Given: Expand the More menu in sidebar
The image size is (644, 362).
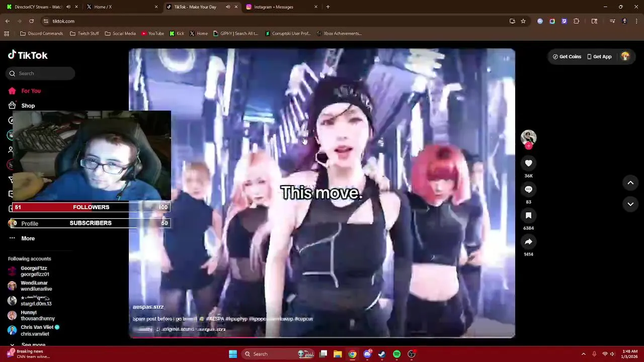Looking at the screenshot, I should (28, 238).
